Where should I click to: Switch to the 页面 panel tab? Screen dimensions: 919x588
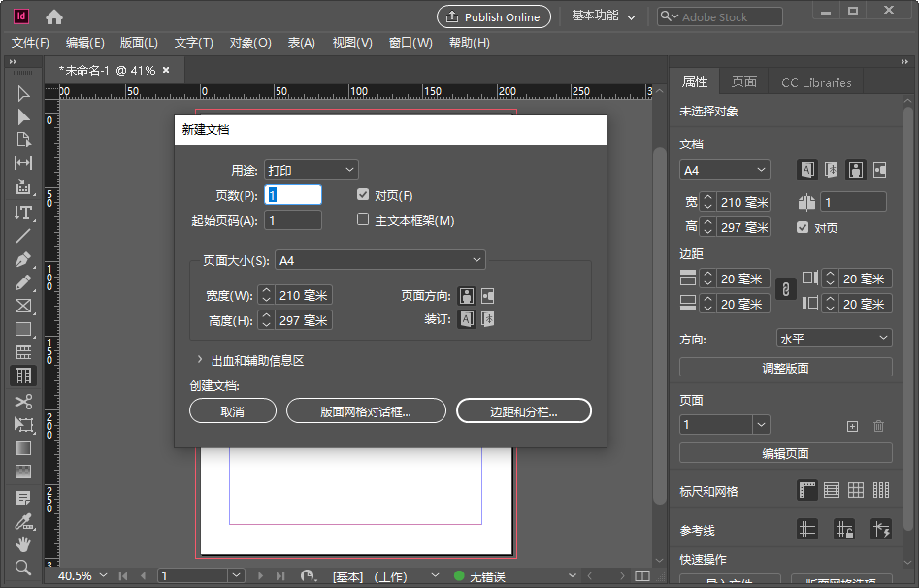pos(743,82)
